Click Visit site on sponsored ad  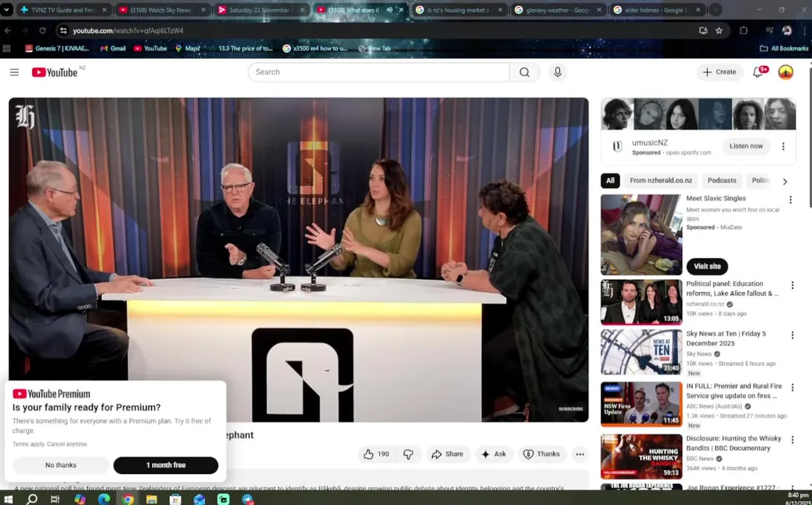point(707,267)
